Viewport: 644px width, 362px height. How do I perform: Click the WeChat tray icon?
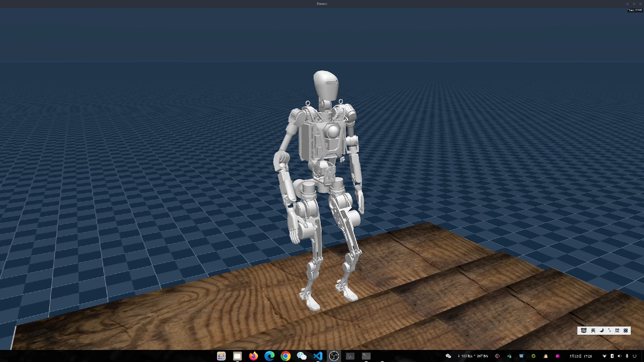pyautogui.click(x=448, y=356)
